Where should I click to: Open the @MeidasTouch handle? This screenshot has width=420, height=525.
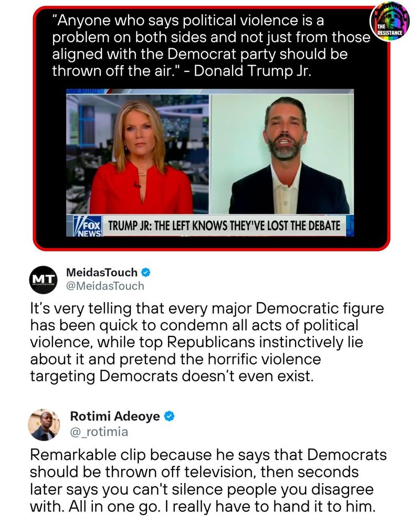pos(105,286)
